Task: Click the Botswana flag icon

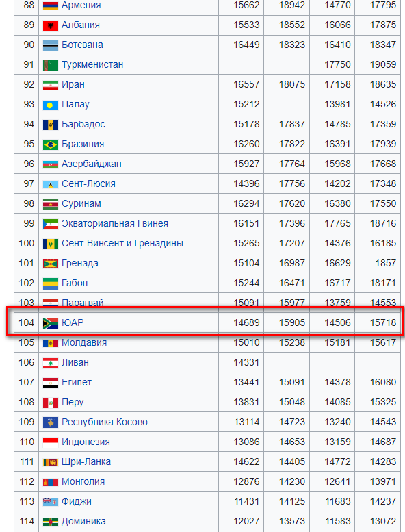Action: point(51,45)
